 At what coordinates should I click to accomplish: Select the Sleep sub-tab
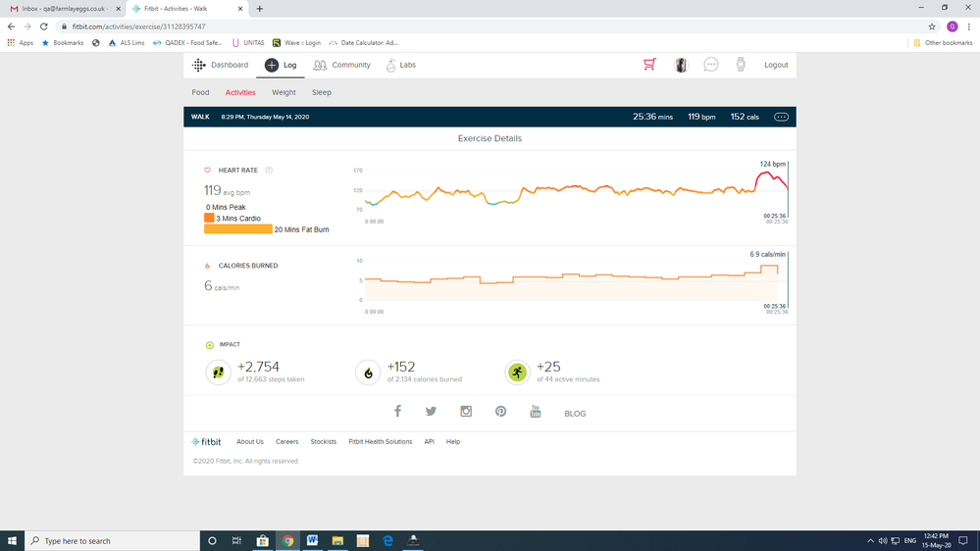321,92
